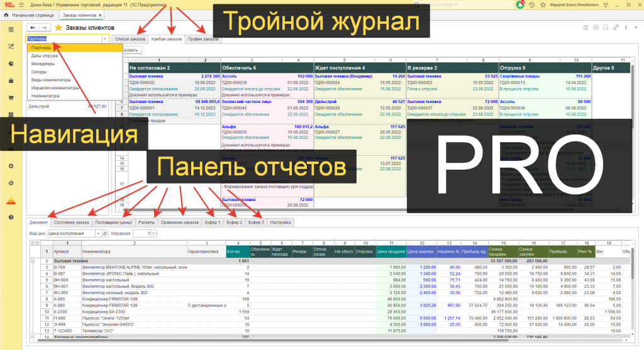Open the chart section icon in the sidebar
644x350 pixels.
[11, 46]
